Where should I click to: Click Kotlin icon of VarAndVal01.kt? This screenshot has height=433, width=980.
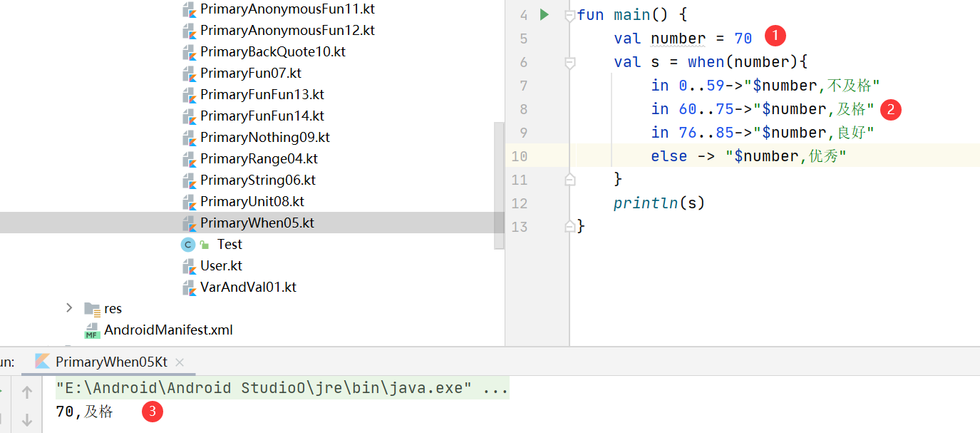[189, 287]
